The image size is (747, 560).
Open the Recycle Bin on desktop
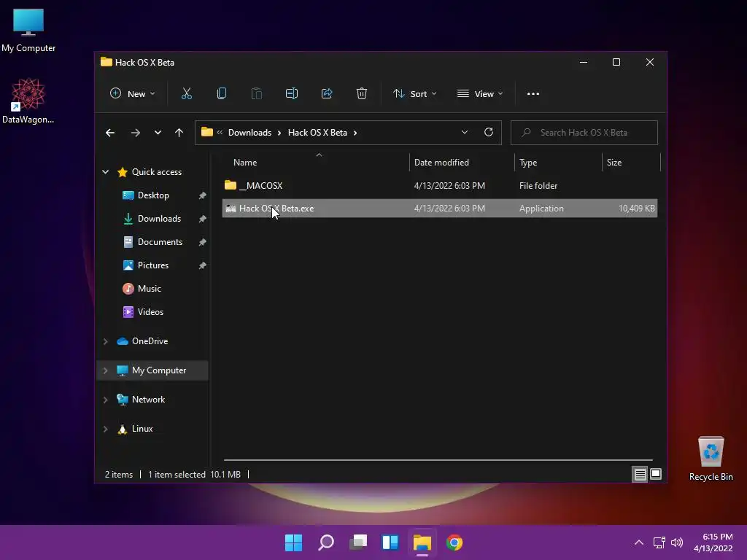click(x=711, y=459)
